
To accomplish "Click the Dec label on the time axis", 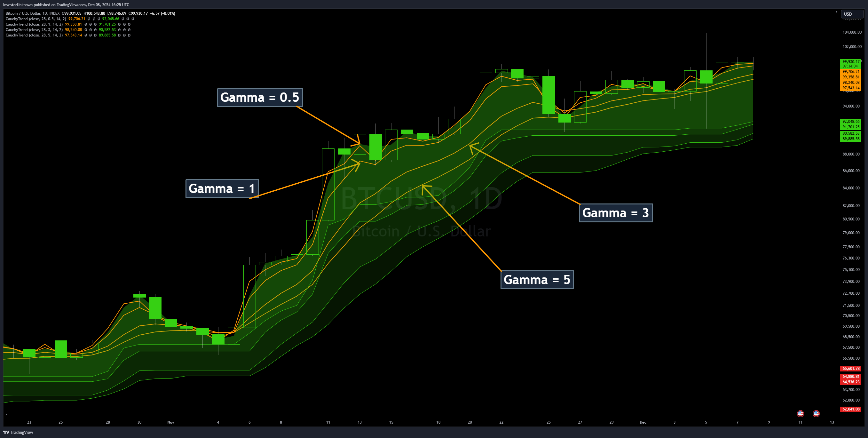I will point(643,422).
